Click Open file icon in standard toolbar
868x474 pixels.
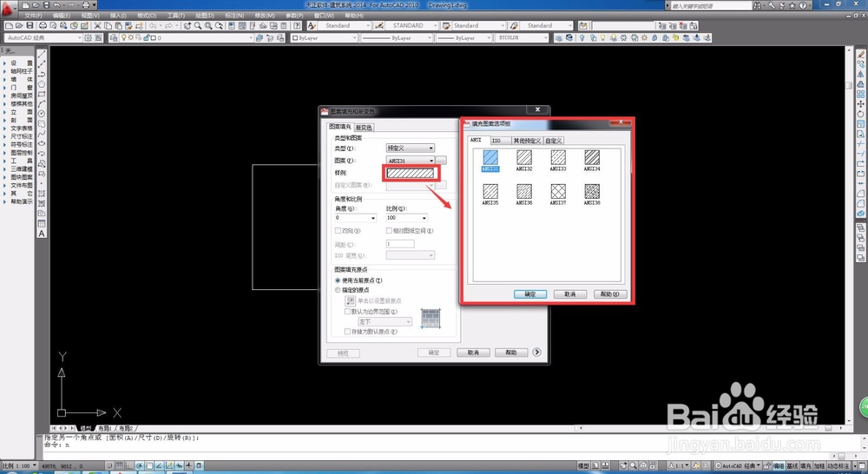click(19, 25)
